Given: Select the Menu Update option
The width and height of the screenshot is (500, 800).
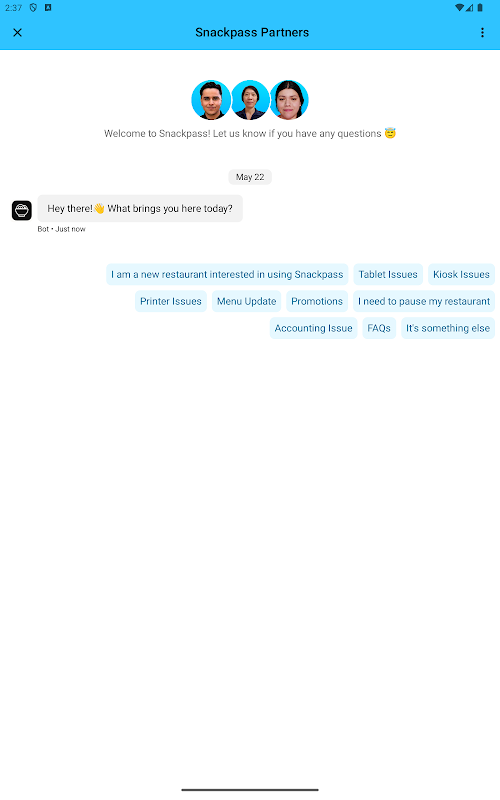Looking at the screenshot, I should pos(246,302).
